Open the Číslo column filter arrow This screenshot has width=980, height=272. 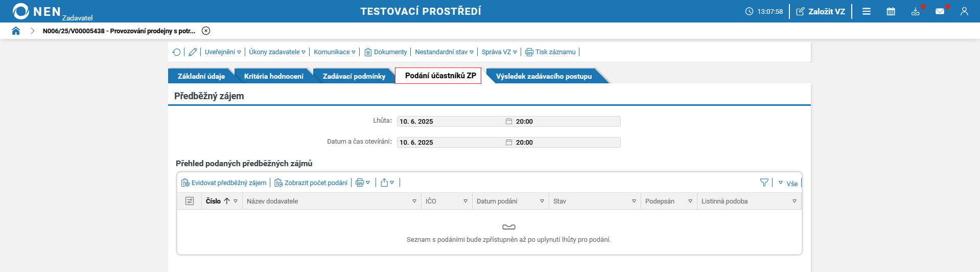(x=236, y=201)
